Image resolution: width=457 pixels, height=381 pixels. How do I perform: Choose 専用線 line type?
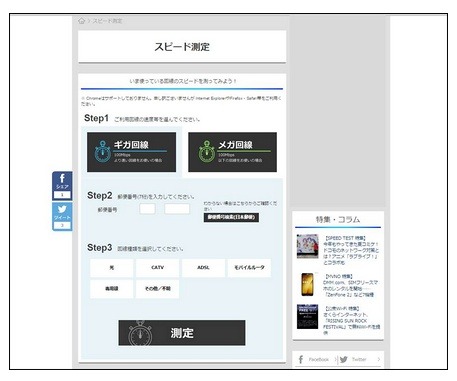pyautogui.click(x=112, y=289)
